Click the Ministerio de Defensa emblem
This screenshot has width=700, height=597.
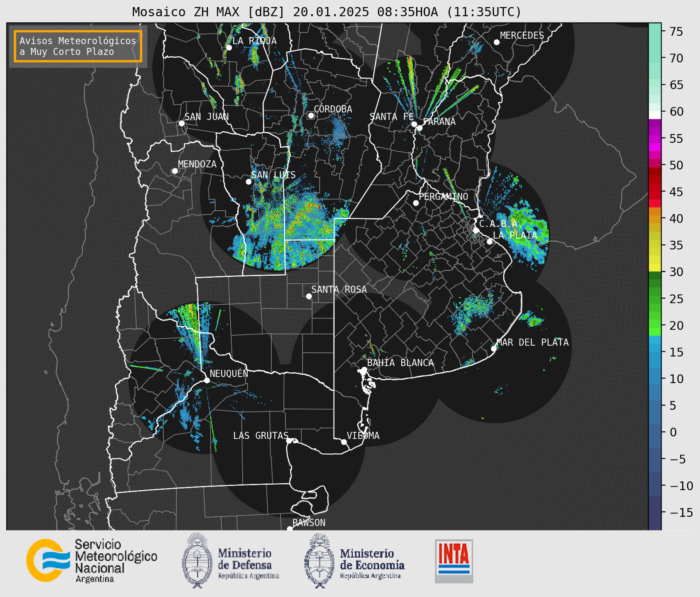[x=197, y=560]
